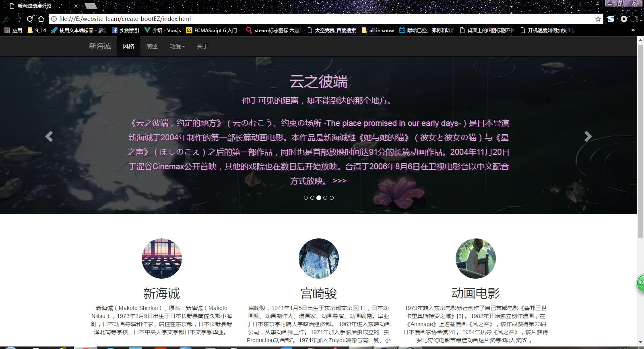The image size is (644, 349).
Task: Select the 风格 nav item
Action: (x=128, y=46)
